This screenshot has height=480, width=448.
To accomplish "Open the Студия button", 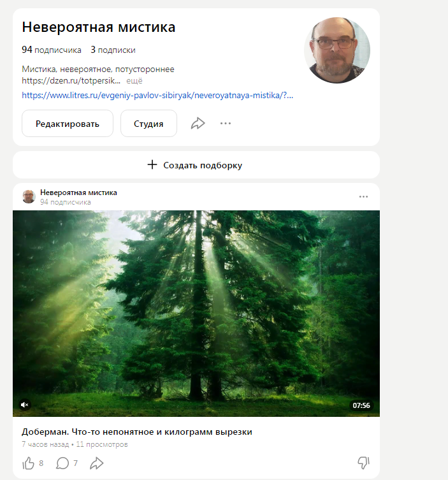I will [148, 124].
